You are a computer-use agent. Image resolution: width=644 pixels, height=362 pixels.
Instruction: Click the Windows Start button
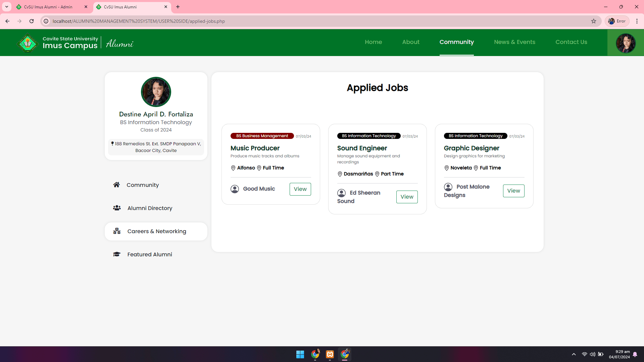coord(300,354)
